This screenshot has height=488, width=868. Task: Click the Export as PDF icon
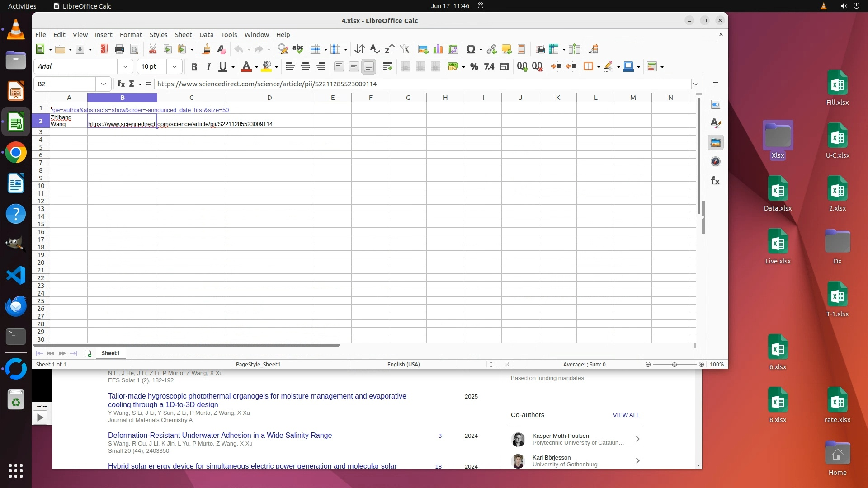pos(104,49)
